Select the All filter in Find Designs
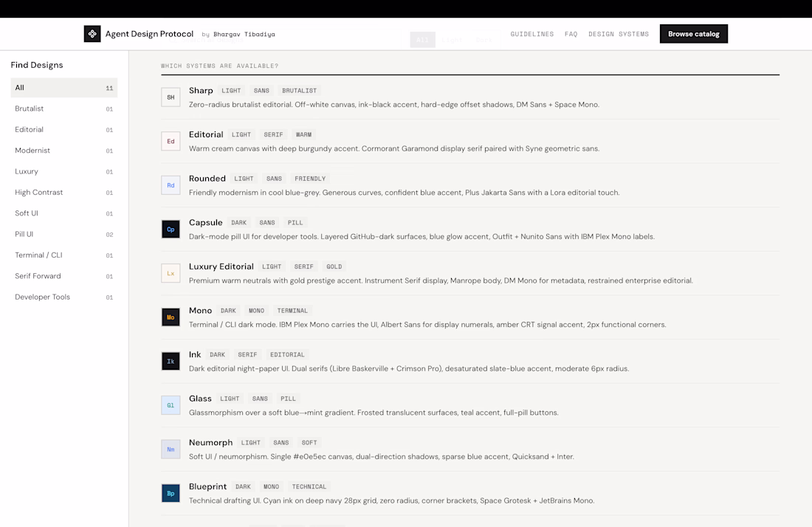This screenshot has width=812, height=527. pos(63,88)
